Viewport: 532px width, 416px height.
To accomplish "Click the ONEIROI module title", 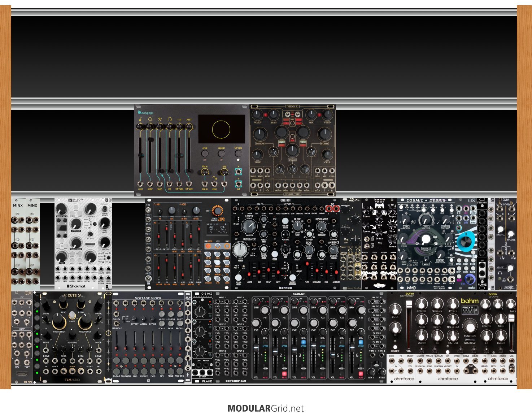I will coord(286,201).
